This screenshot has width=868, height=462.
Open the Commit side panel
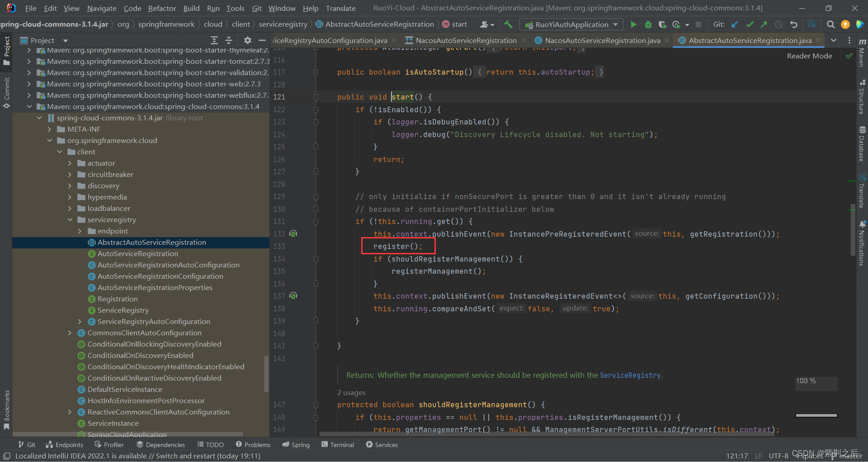(x=6, y=93)
